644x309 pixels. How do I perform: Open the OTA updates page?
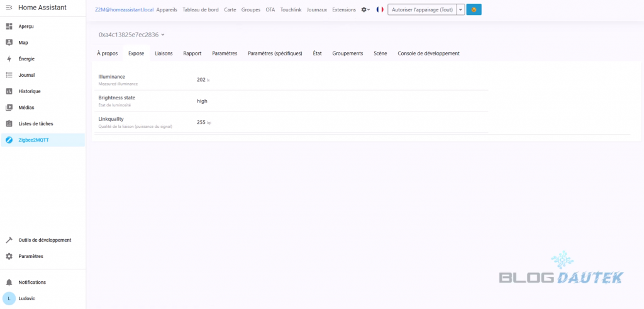270,10
